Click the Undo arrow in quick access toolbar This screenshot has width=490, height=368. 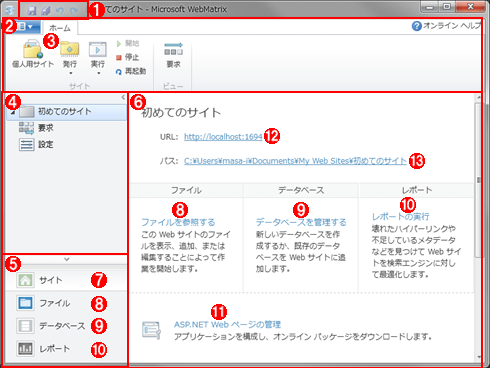click(60, 11)
